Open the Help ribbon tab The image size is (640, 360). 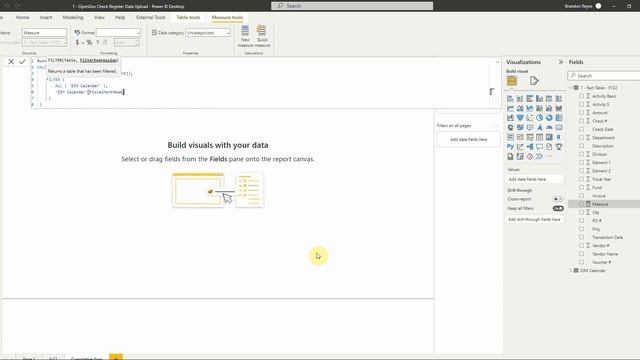coord(120,18)
